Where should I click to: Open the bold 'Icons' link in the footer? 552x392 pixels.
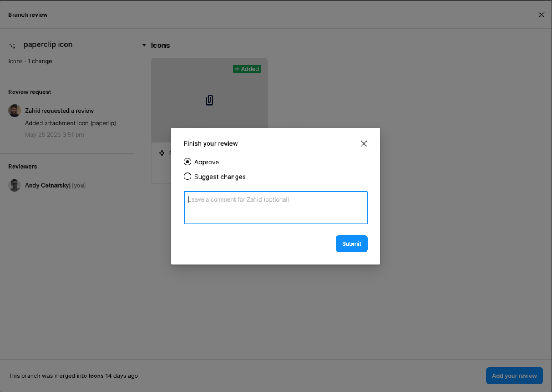click(96, 376)
